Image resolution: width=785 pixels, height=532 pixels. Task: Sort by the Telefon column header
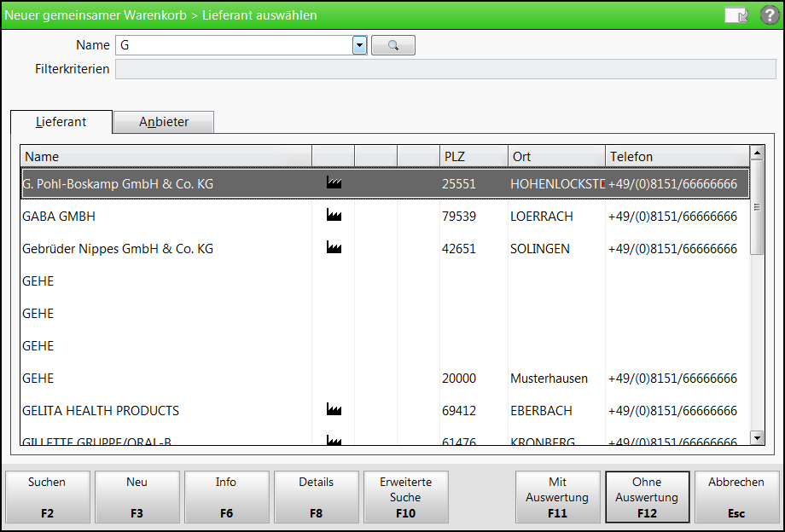pos(677,157)
